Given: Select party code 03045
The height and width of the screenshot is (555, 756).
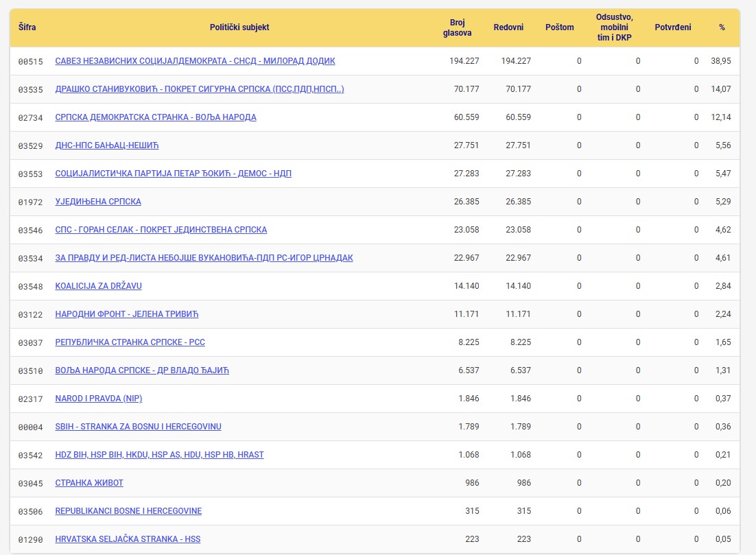Looking at the screenshot, I should (x=30, y=484).
